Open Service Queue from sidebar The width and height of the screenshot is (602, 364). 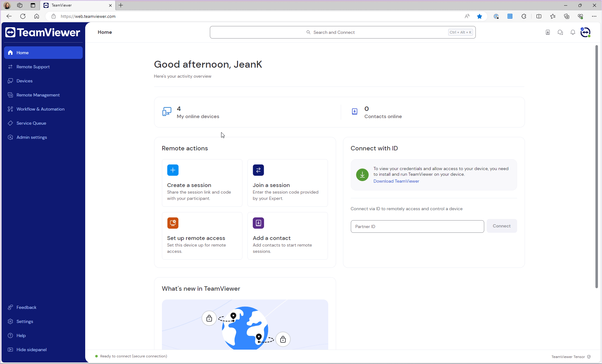coord(31,122)
